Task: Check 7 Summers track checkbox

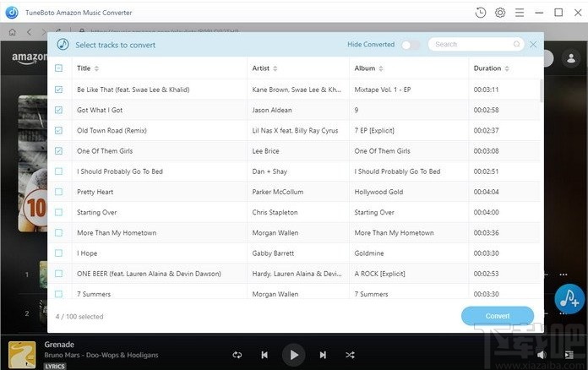Action: click(x=59, y=294)
